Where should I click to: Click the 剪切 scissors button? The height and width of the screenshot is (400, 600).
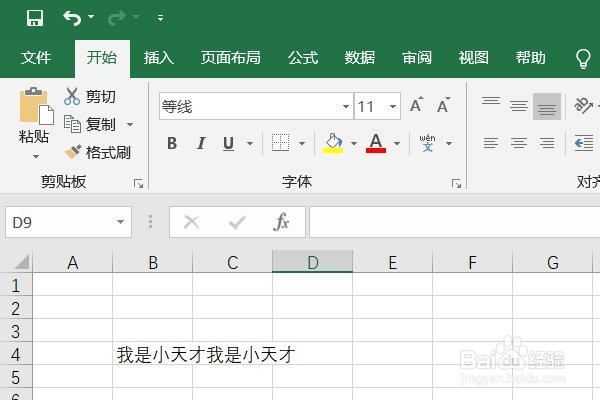click(90, 96)
